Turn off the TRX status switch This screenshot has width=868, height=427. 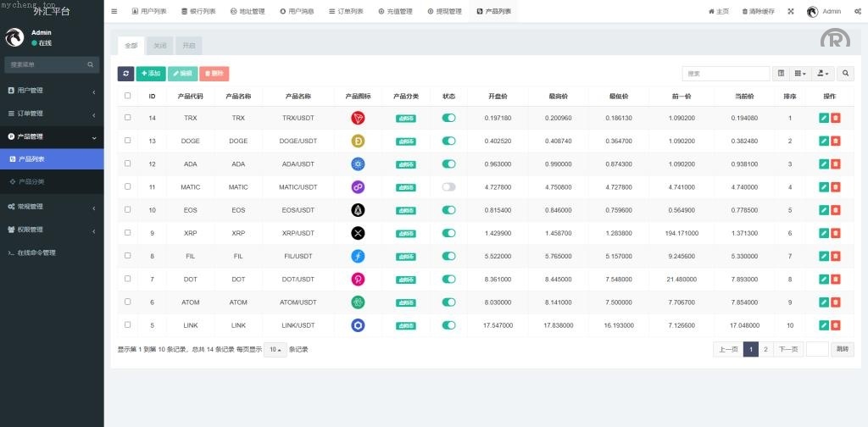click(x=448, y=118)
